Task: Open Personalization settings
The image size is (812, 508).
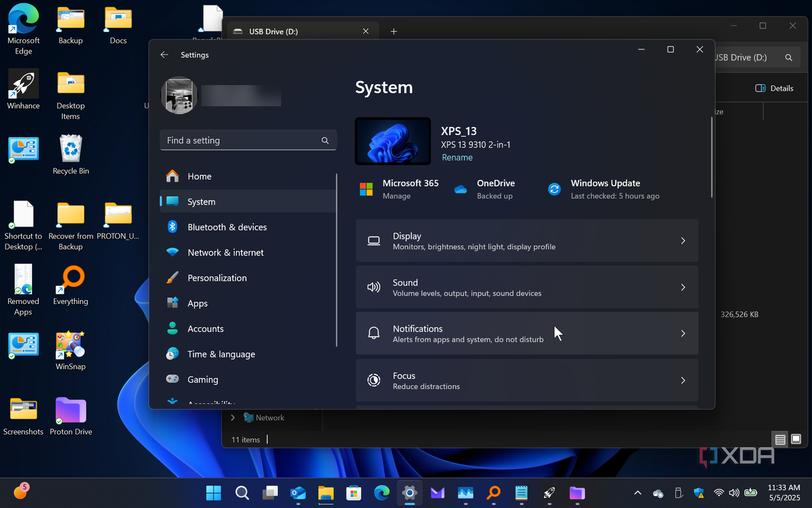Action: pos(248,277)
